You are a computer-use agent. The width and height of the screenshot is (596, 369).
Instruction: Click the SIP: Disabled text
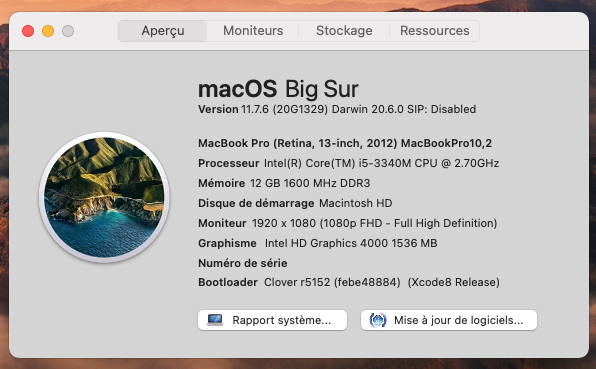click(x=441, y=109)
